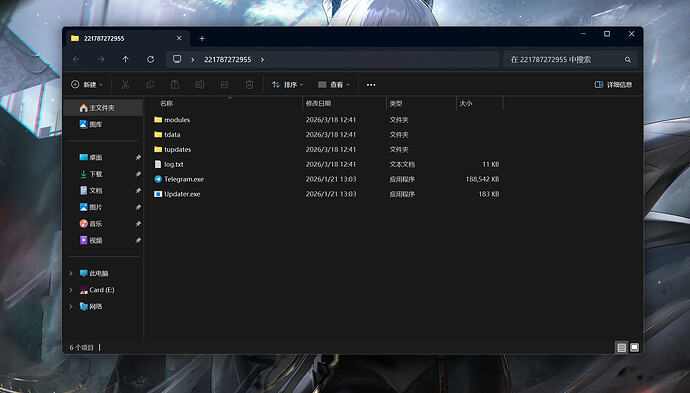Click 221787272955 in the address bar

click(228, 59)
